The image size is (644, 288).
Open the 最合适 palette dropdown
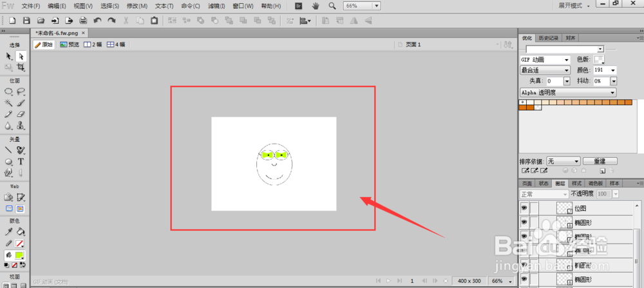click(x=545, y=70)
